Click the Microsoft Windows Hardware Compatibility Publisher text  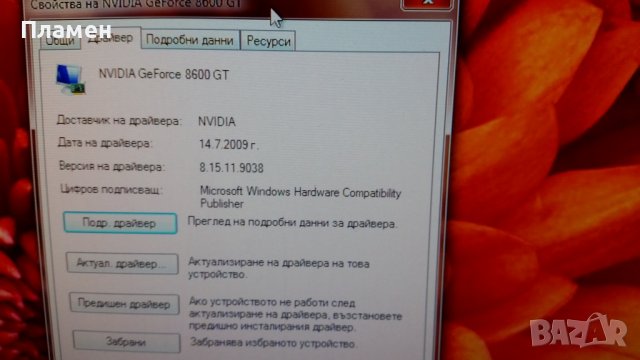click(300, 198)
